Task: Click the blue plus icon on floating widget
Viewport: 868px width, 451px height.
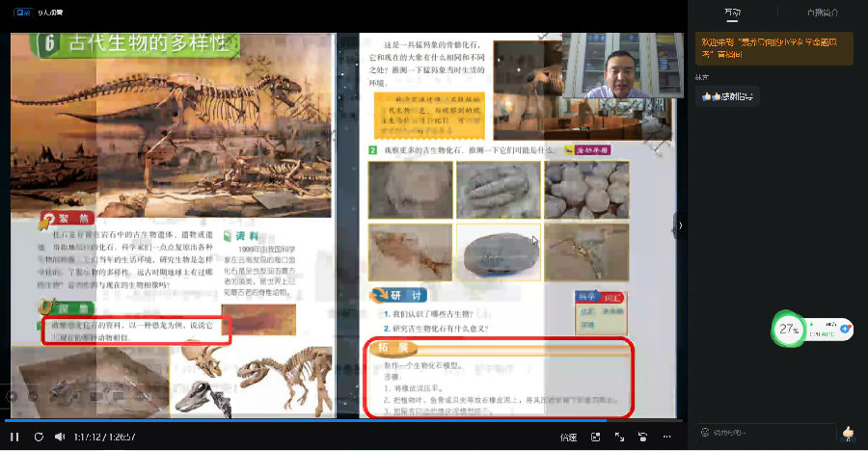Action: (x=845, y=330)
